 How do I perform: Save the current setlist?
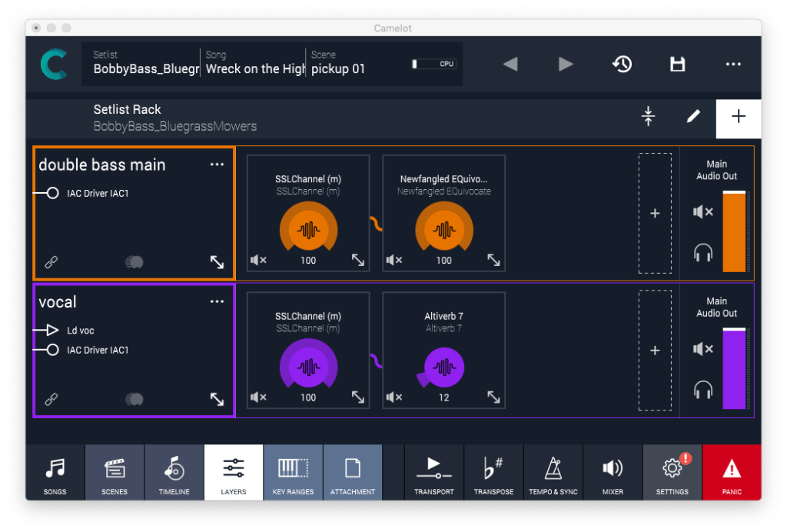pyautogui.click(x=677, y=65)
